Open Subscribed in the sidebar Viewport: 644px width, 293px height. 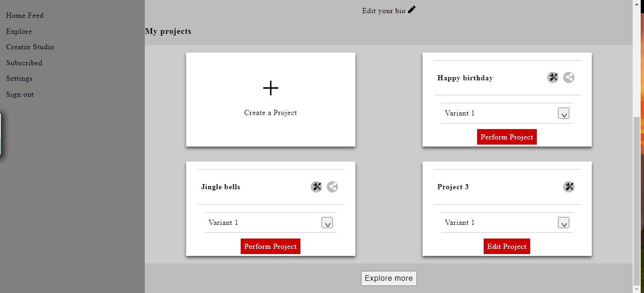click(x=24, y=63)
